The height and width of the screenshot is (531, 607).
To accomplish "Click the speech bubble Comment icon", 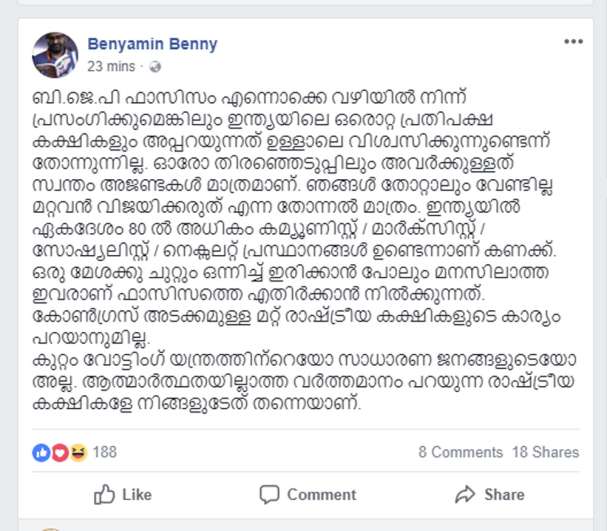I will tap(269, 494).
